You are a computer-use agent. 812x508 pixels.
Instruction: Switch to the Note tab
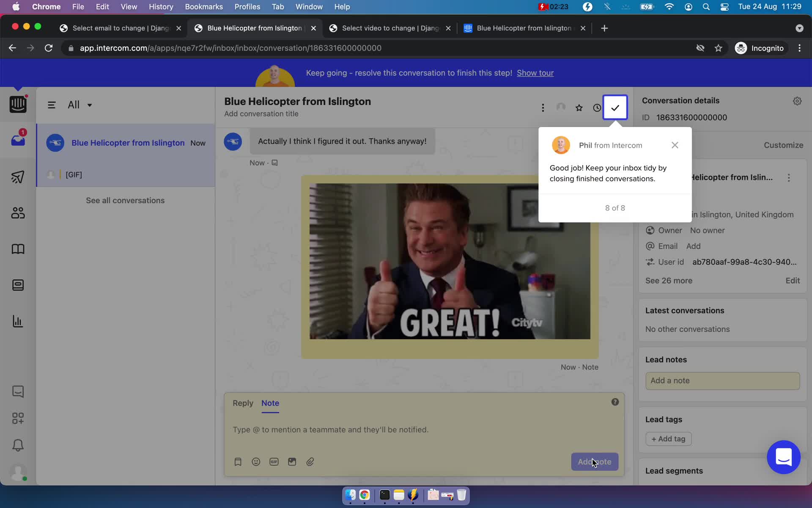[270, 403]
